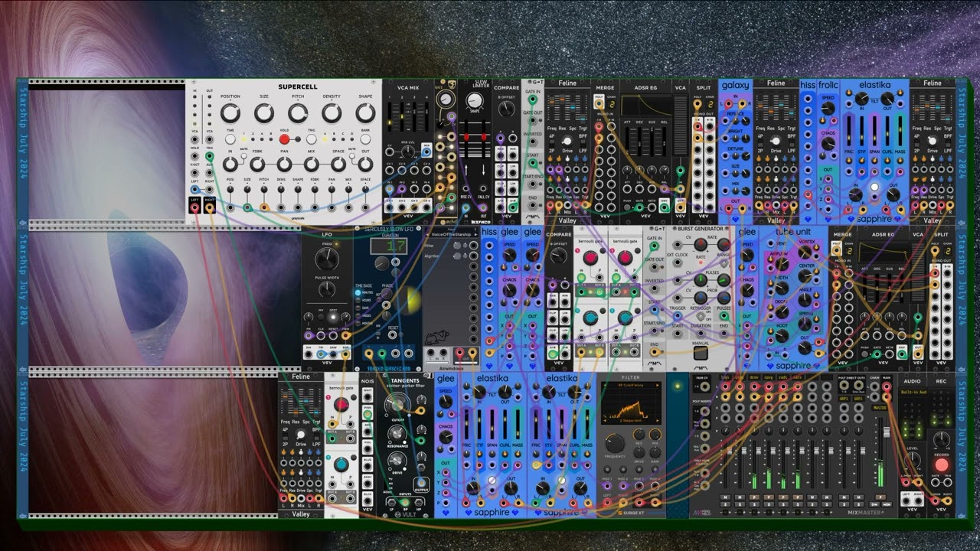Select HOURS time base on Seriously Slow LFO
980x551 pixels.
tap(358, 300)
